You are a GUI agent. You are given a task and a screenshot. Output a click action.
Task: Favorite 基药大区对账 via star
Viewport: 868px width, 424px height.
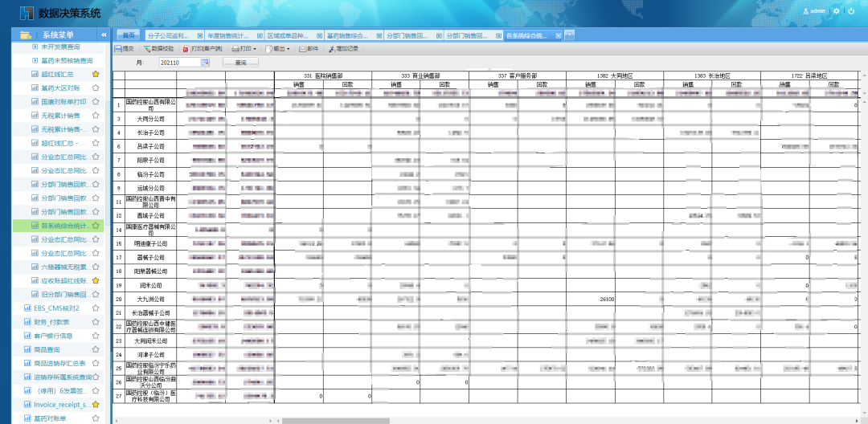[96, 88]
